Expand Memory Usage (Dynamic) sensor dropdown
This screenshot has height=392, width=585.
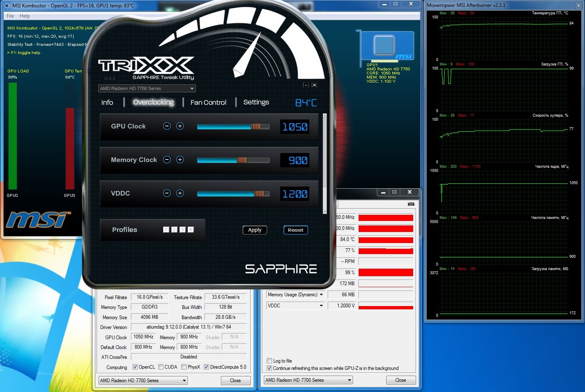pos(295,295)
